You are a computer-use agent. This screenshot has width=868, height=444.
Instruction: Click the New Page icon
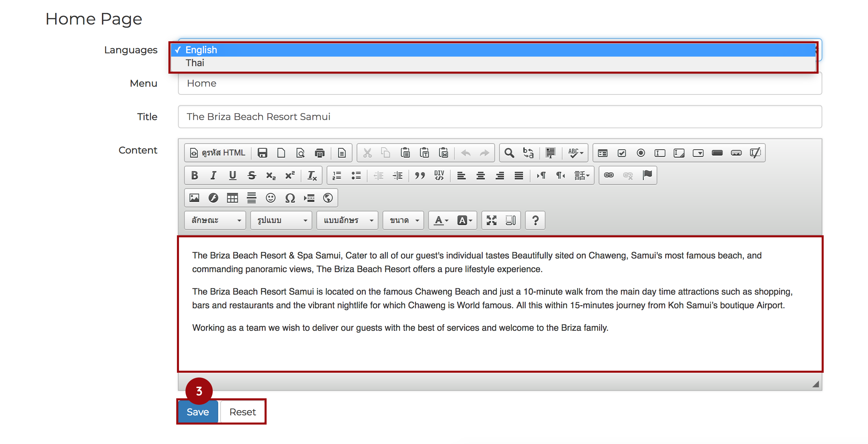click(281, 153)
